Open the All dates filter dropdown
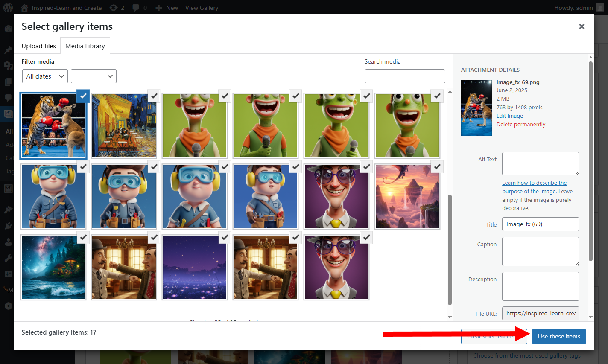The height and width of the screenshot is (364, 608). (45, 76)
